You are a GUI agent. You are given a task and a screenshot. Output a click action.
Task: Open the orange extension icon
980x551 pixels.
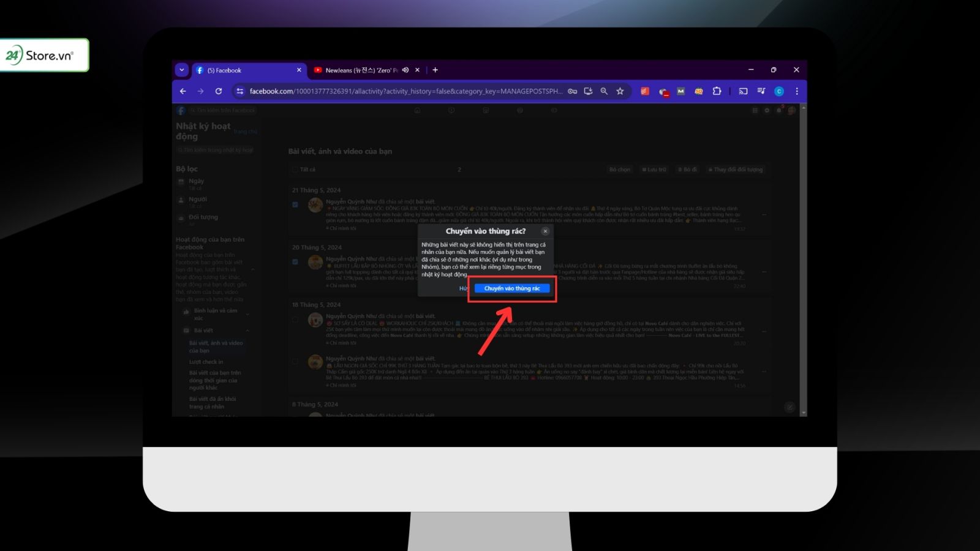[698, 91]
